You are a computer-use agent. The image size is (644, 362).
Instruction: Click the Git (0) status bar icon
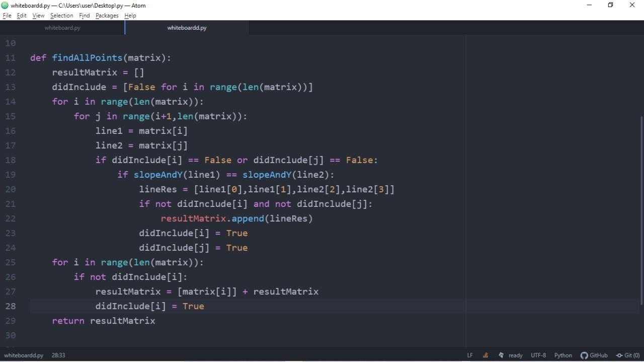(628, 355)
